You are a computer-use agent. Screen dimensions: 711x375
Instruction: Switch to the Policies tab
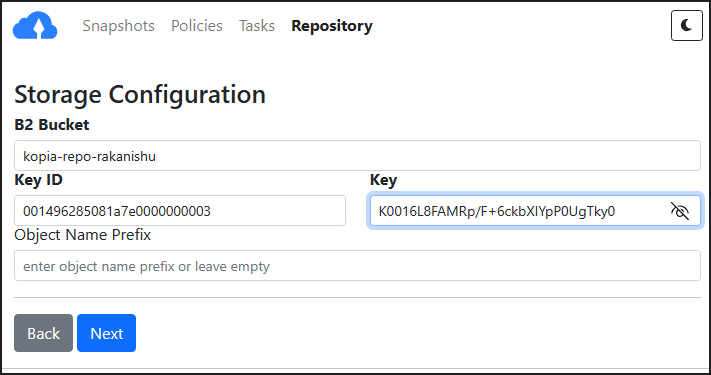tap(197, 26)
